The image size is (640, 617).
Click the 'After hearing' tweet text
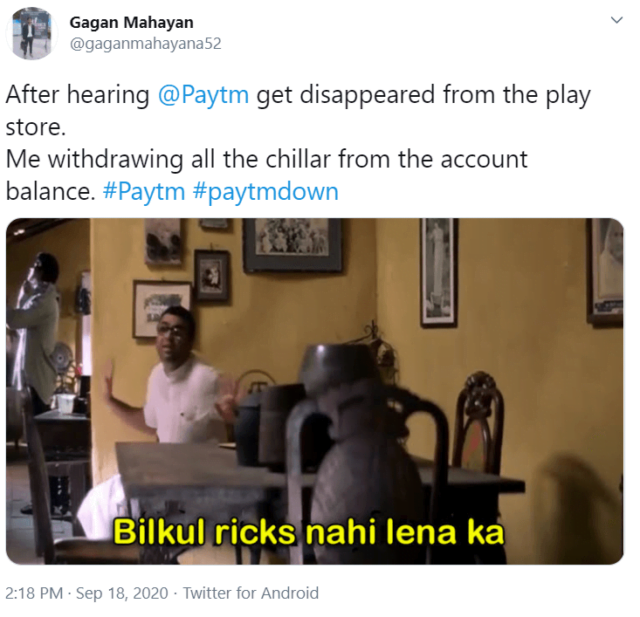click(78, 95)
